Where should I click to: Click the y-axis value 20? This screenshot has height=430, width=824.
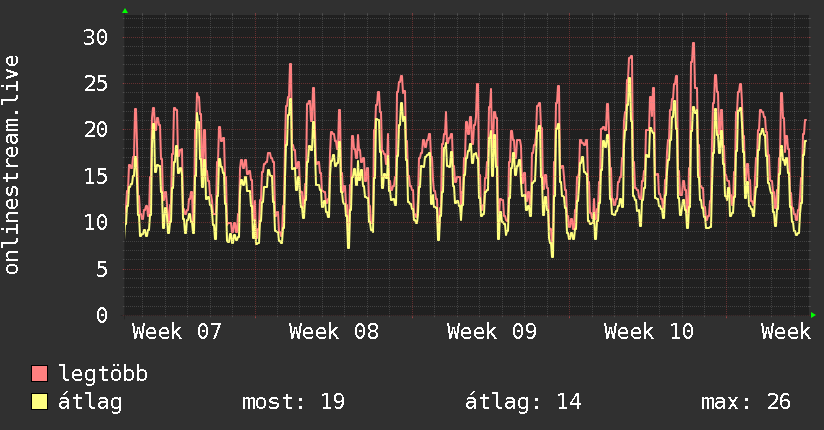[x=96, y=129]
